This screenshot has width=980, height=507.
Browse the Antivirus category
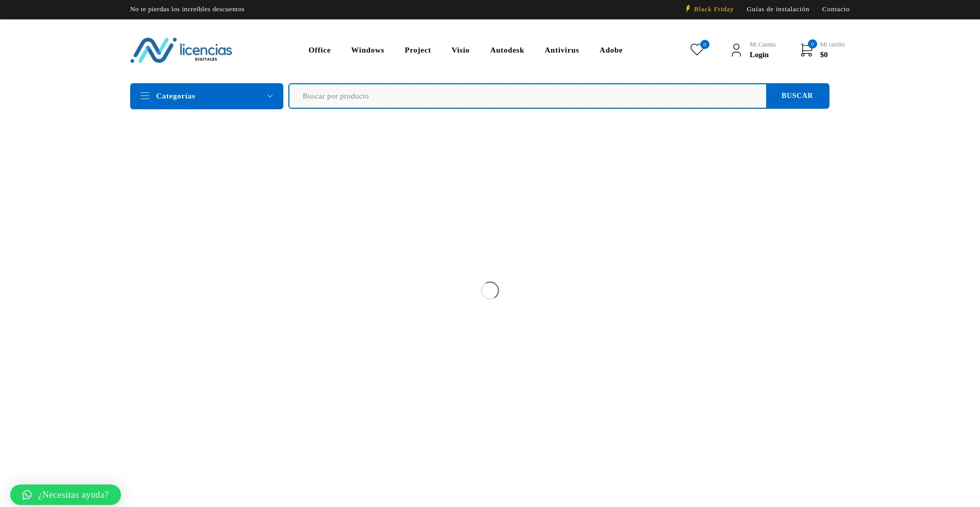561,50
